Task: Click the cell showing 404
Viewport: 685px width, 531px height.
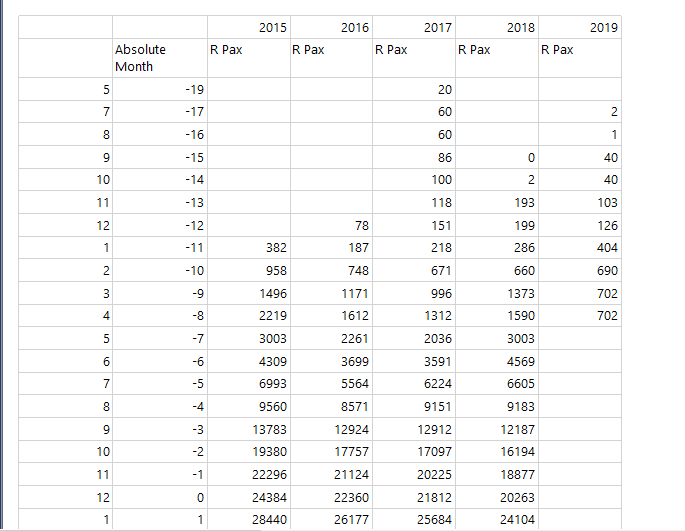Action: pyautogui.click(x=580, y=248)
